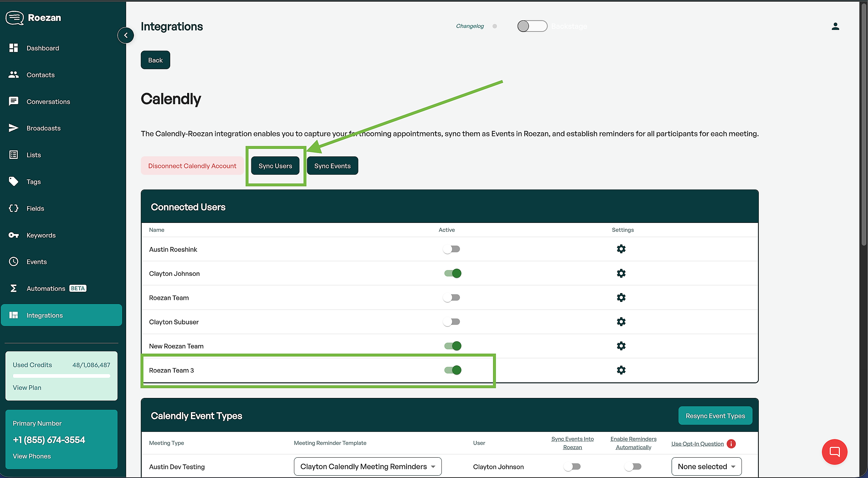Viewport: 868px width, 478px height.
Task: Click the Opt-In Question info icon
Action: [x=731, y=444]
